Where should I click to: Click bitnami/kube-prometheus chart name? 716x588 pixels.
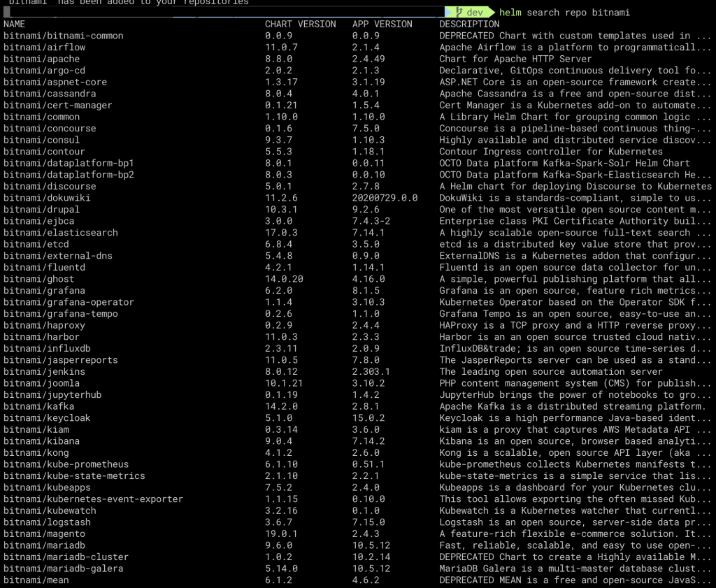(x=66, y=464)
